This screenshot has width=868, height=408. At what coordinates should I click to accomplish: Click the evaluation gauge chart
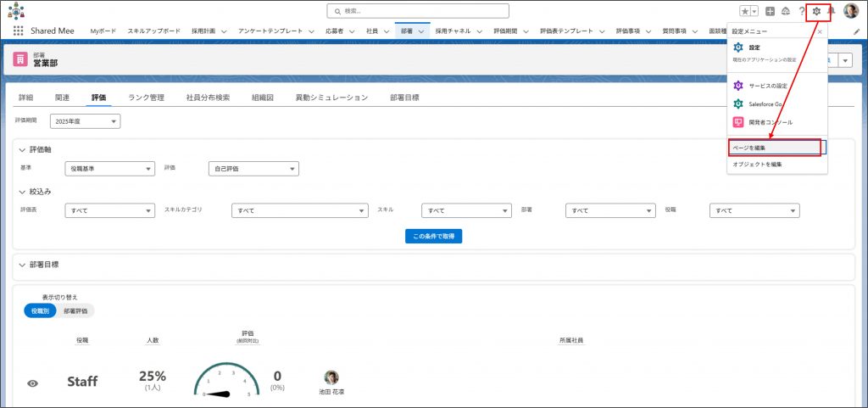[226, 380]
